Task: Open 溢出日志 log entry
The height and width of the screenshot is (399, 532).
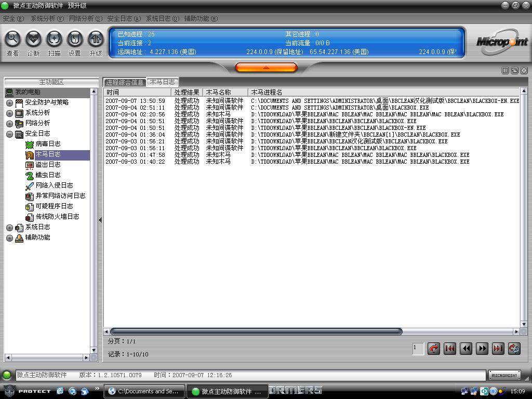Action: [x=48, y=165]
